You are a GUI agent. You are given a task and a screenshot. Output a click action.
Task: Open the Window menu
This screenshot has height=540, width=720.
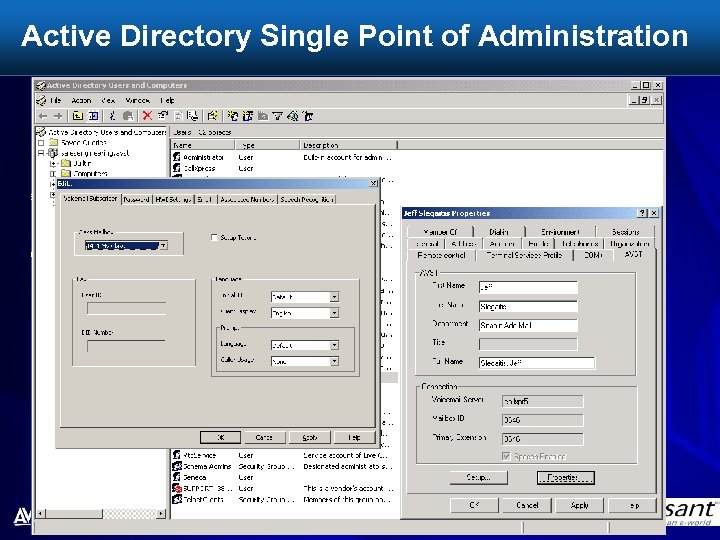pyautogui.click(x=137, y=101)
